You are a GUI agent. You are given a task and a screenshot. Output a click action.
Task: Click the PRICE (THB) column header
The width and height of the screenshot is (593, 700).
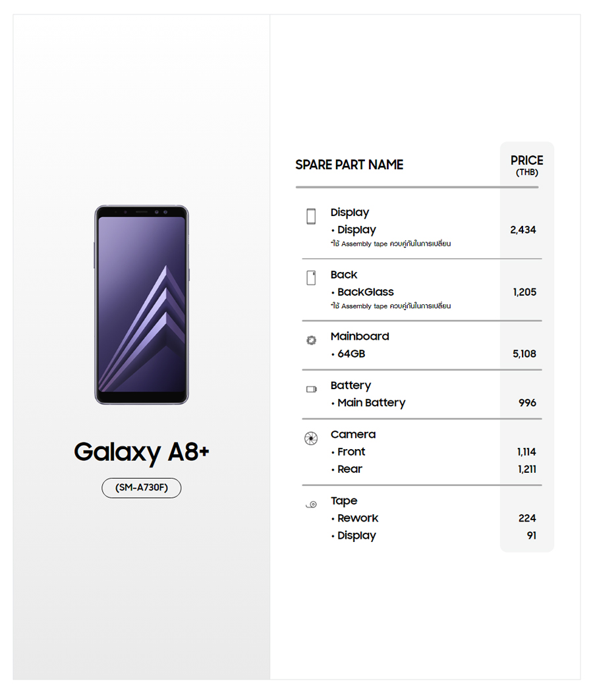526,165
